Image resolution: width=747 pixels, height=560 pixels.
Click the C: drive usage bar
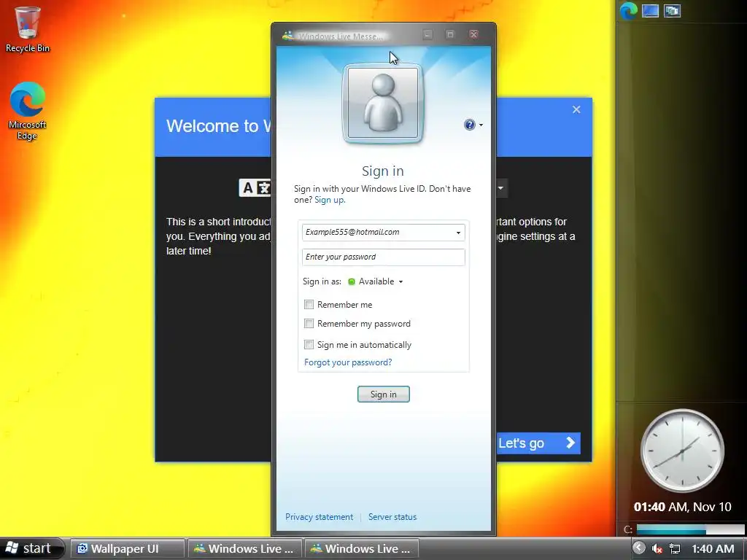click(690, 529)
